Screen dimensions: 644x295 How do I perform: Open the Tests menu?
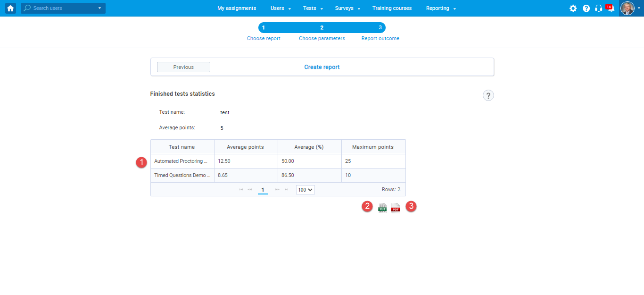point(313,8)
